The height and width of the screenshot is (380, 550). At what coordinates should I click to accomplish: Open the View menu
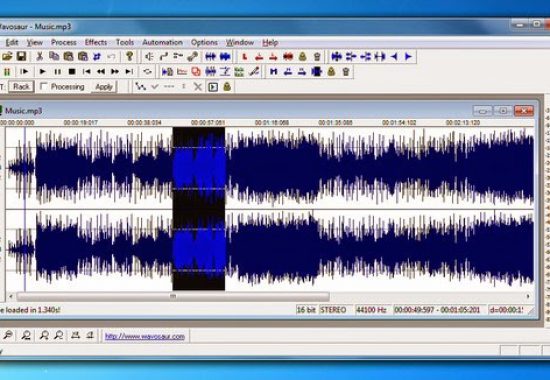35,42
